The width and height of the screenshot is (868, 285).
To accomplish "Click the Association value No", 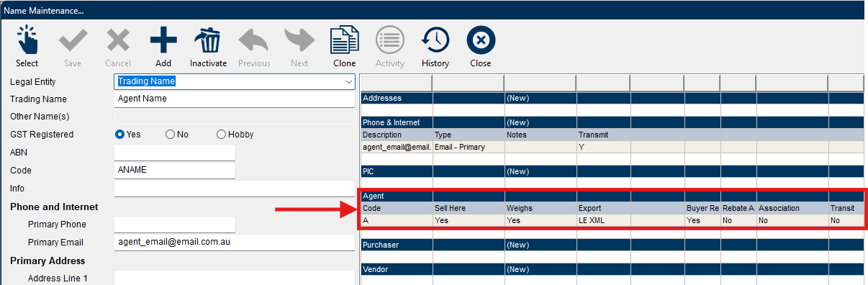I will click(792, 220).
